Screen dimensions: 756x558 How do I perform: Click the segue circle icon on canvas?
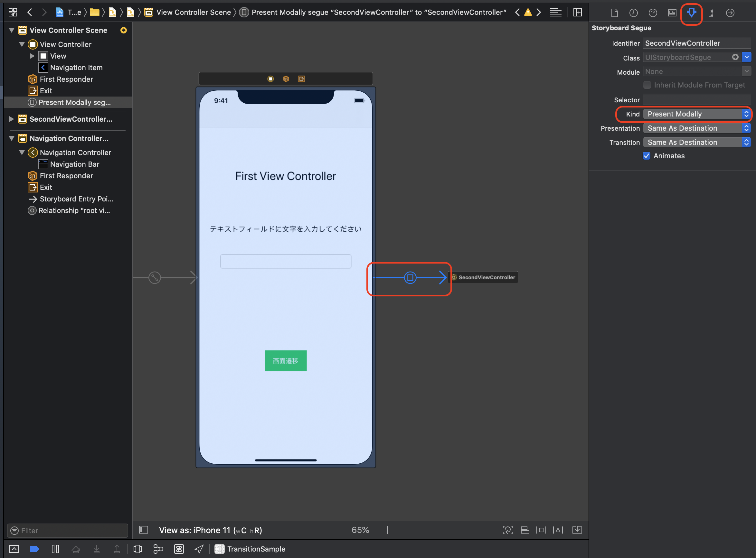pos(410,278)
